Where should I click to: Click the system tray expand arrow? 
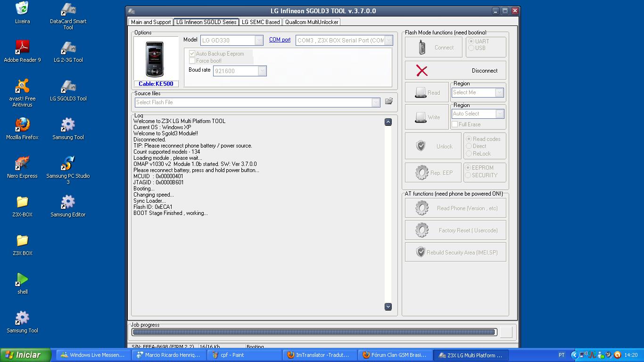[x=574, y=355]
